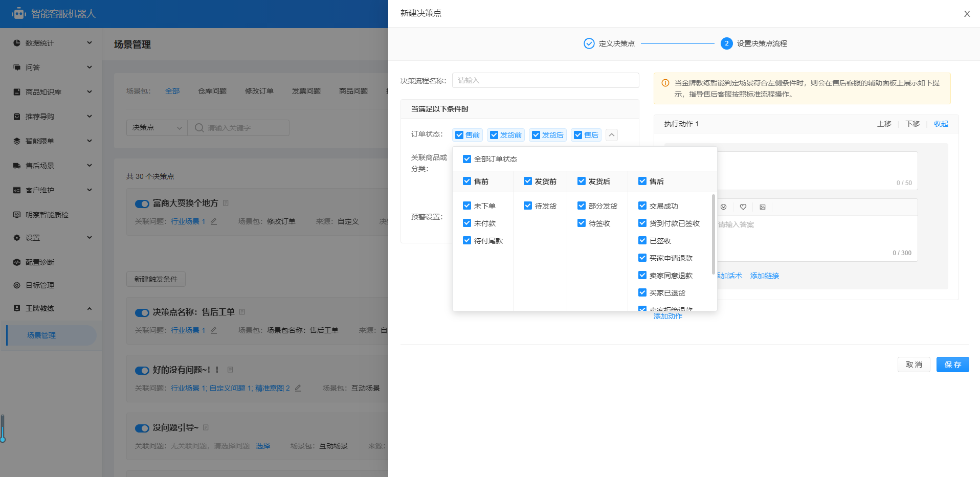Click the 数据统计 pie chart icon
The width and height of the screenshot is (980, 477).
click(x=17, y=43)
